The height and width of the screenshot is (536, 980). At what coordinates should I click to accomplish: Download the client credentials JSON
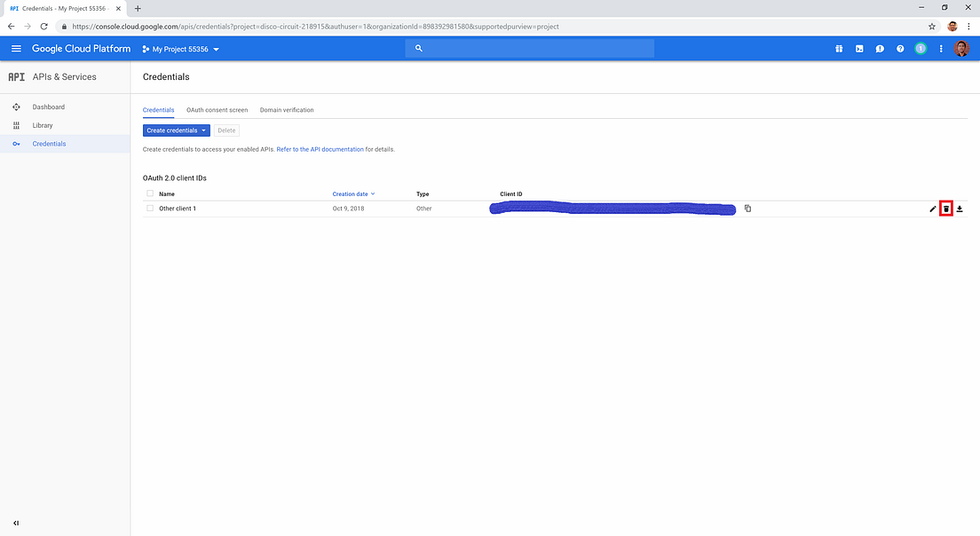[960, 209]
